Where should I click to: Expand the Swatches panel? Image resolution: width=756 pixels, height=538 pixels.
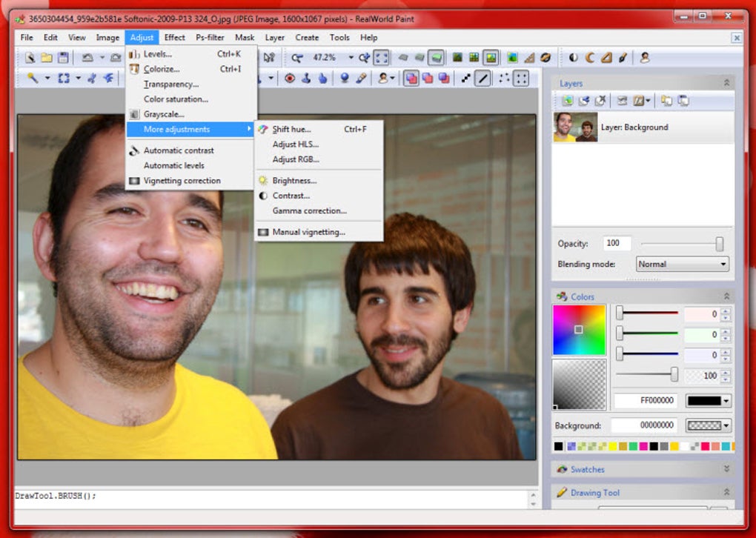726,469
